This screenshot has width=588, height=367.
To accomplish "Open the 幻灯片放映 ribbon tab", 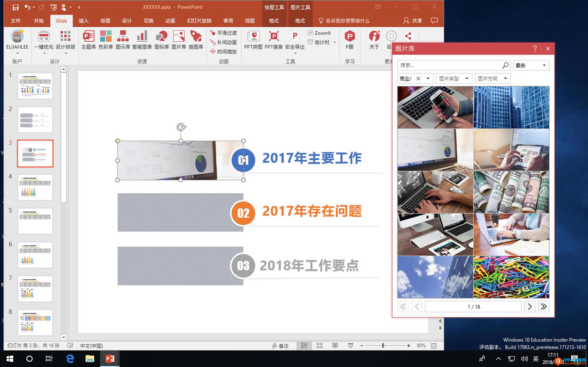I will point(199,21).
